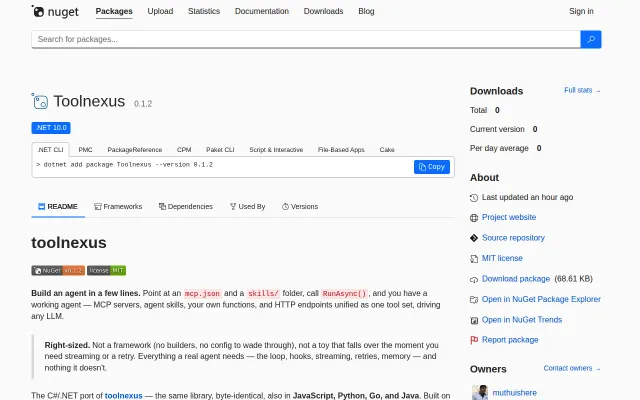Click the git icon beside Source repository
Image resolution: width=640 pixels, height=400 pixels.
(x=474, y=238)
